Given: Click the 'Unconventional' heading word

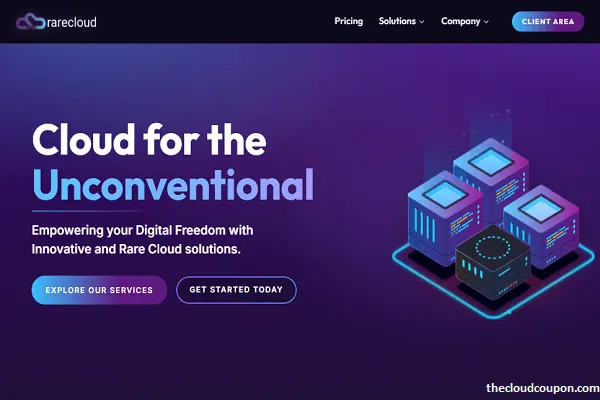Looking at the screenshot, I should (x=173, y=184).
